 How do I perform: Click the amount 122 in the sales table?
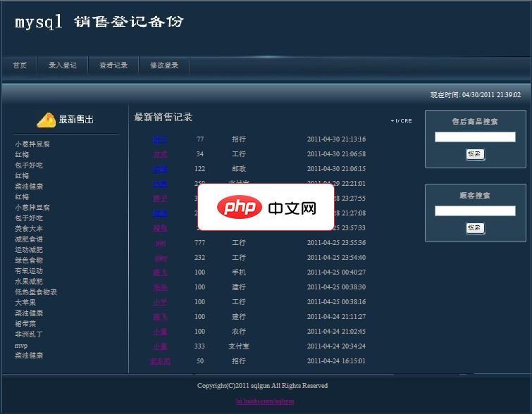[200, 169]
